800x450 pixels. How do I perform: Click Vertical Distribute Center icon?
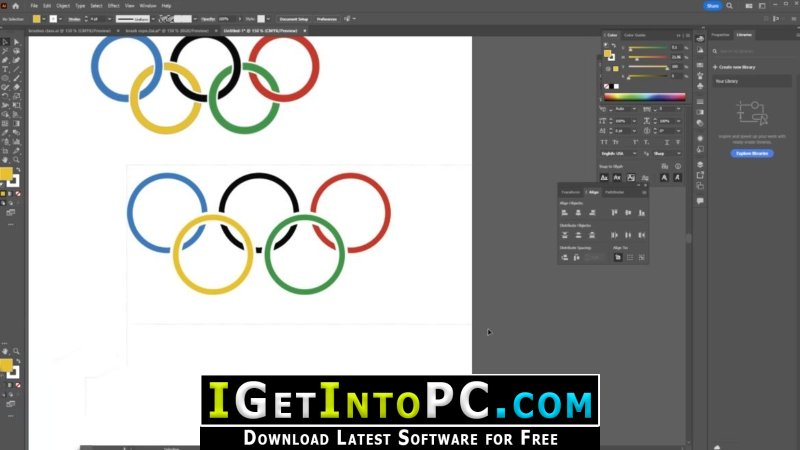[x=579, y=235]
